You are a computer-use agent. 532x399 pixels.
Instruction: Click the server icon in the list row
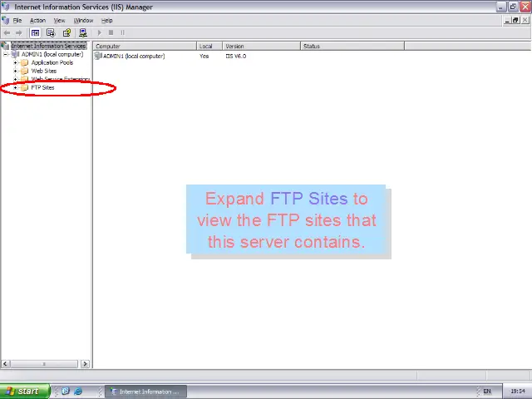pyautogui.click(x=98, y=56)
